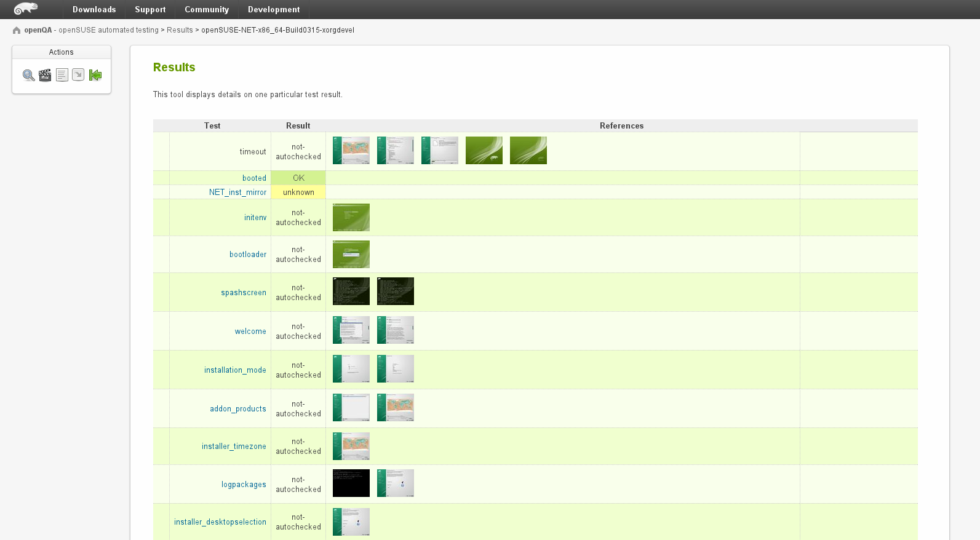Open the initenv reference thumbnail
Image resolution: width=980 pixels, height=540 pixels.
pos(351,218)
